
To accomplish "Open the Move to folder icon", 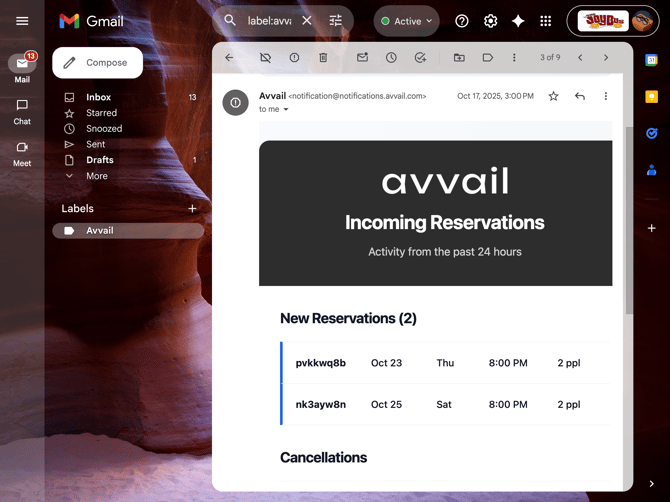I will [459, 58].
